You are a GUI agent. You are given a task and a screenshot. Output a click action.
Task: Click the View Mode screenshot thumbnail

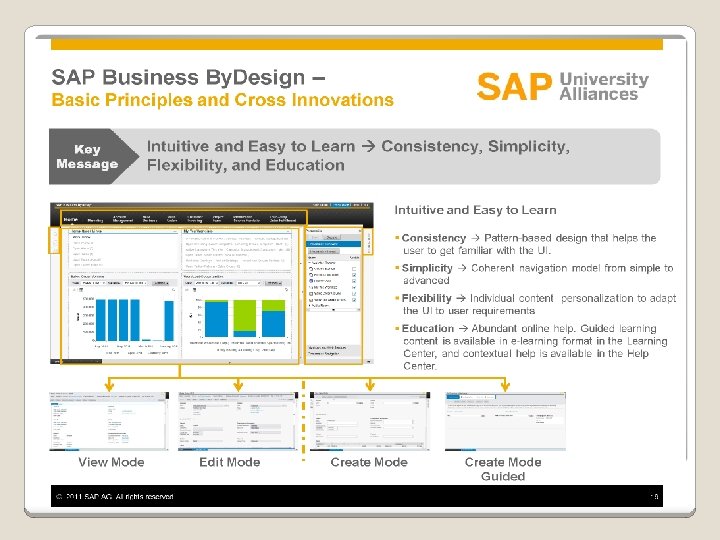click(x=109, y=422)
